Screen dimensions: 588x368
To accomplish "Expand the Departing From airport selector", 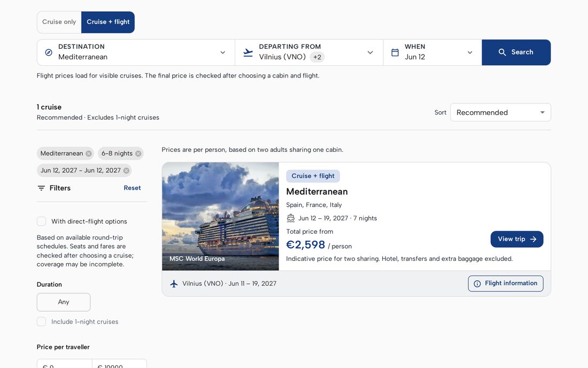I will (309, 52).
